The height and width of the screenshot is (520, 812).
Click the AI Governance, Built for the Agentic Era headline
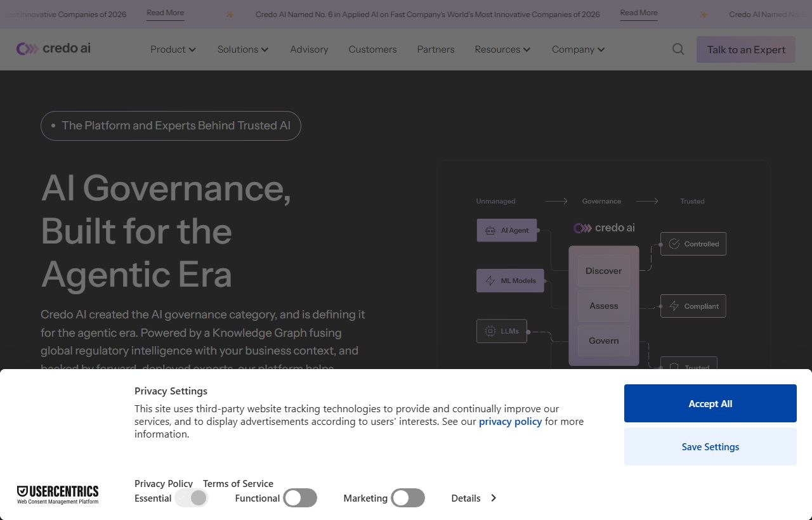click(166, 231)
